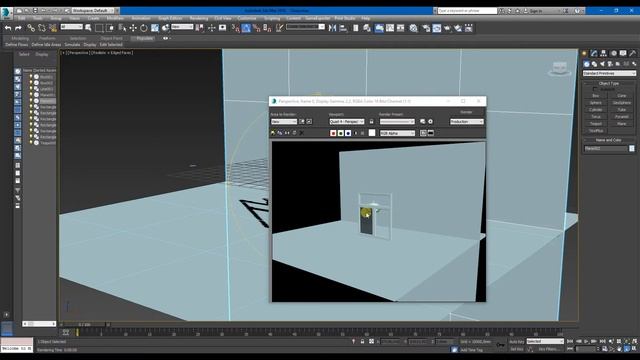Viewport: 640px width, 360px height.
Task: Toggle the Auto Key button
Action: pos(516,341)
